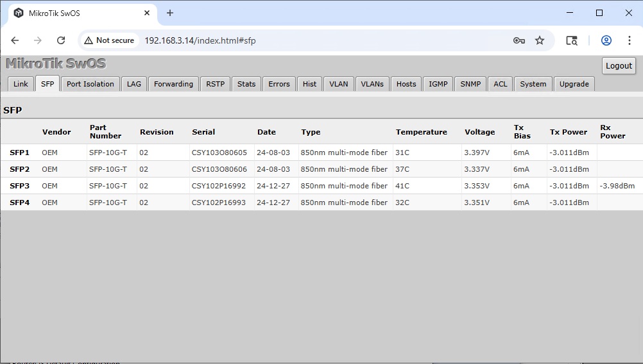Image resolution: width=643 pixels, height=364 pixels.
Task: Go to the Forwarding tab
Action: pos(173,84)
